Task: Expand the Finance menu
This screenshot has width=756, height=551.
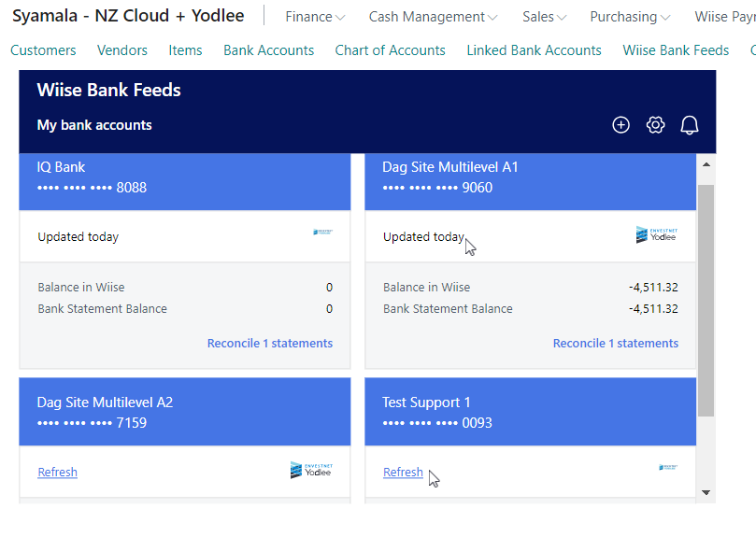Action: [x=315, y=17]
